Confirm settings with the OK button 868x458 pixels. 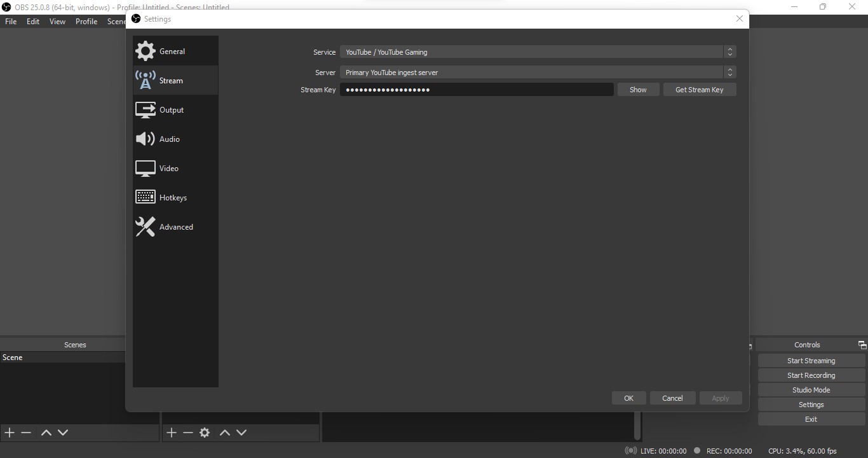point(628,398)
